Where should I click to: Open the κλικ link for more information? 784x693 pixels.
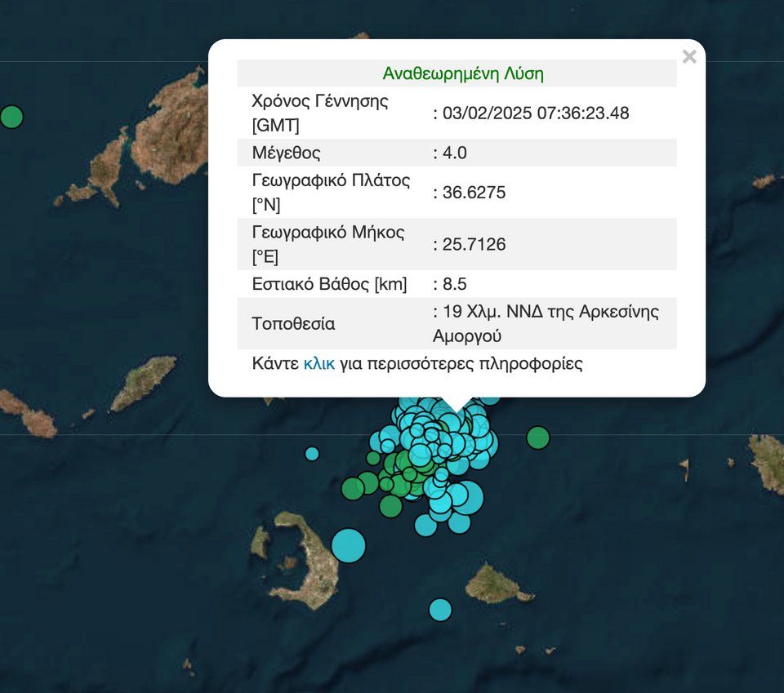(318, 364)
